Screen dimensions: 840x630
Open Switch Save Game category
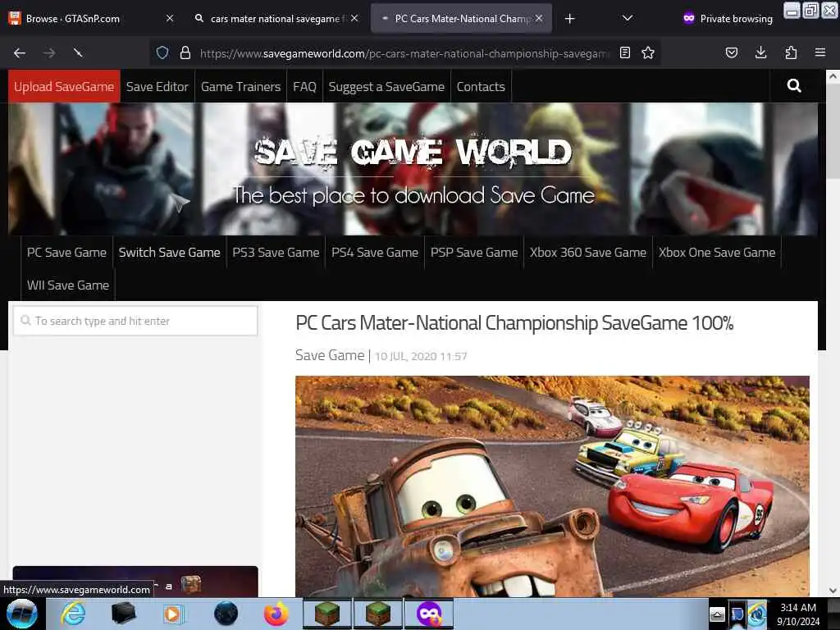(x=169, y=253)
